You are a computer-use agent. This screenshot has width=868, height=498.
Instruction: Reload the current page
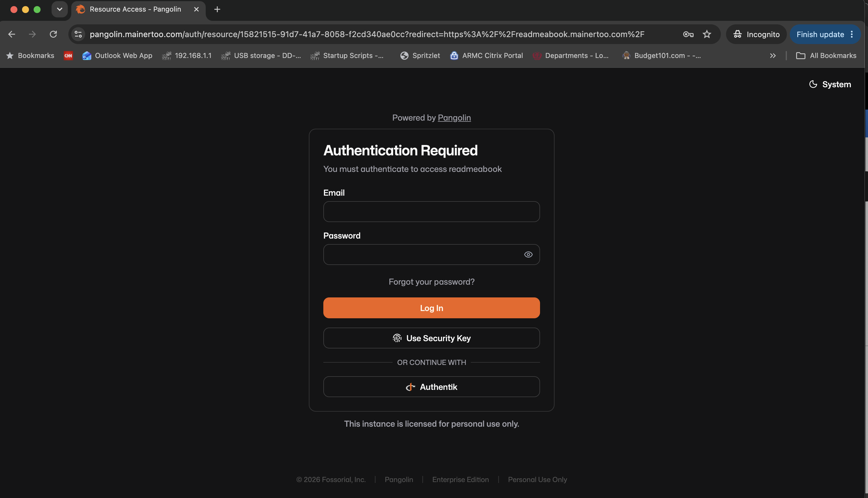coord(53,34)
